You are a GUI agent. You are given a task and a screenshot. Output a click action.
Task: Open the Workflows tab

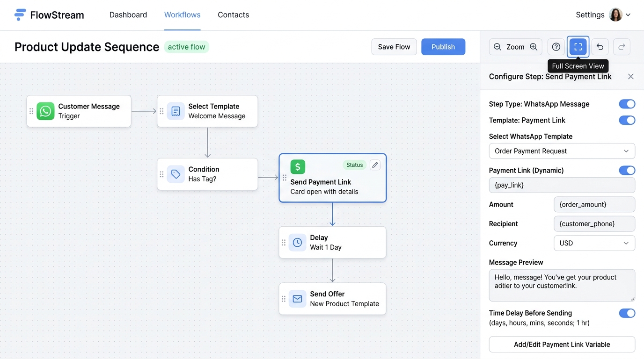click(183, 15)
